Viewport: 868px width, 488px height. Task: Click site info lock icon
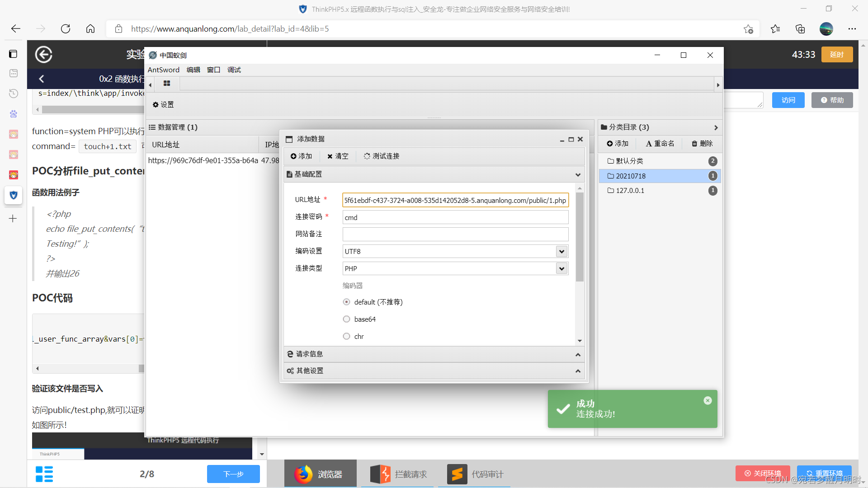pos(119,29)
